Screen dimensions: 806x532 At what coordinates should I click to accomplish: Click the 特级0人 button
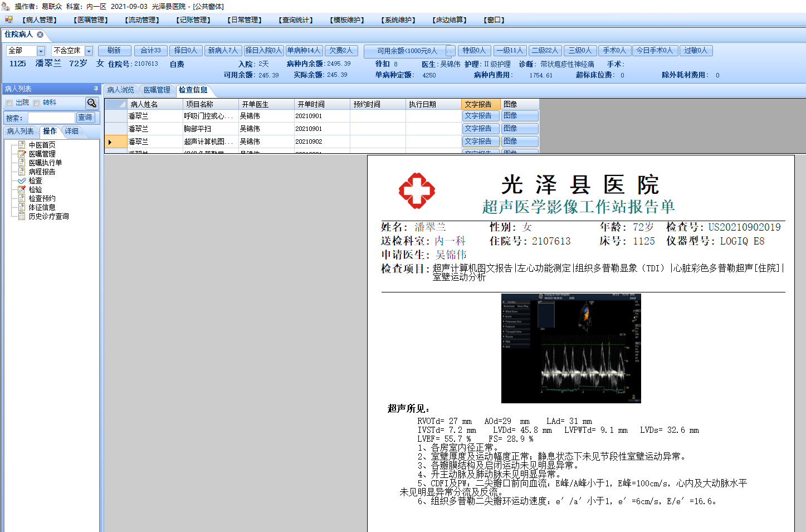point(474,51)
